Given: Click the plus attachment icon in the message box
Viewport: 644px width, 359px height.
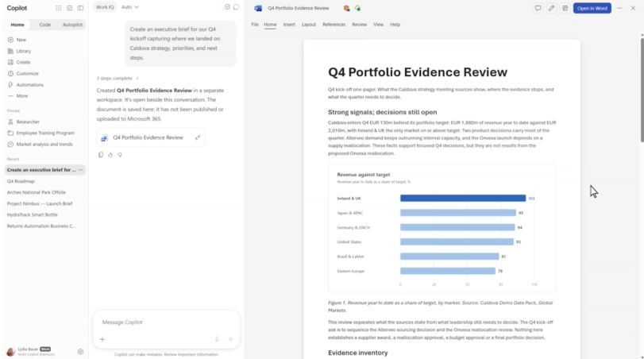Looking at the screenshot, I should [x=102, y=339].
